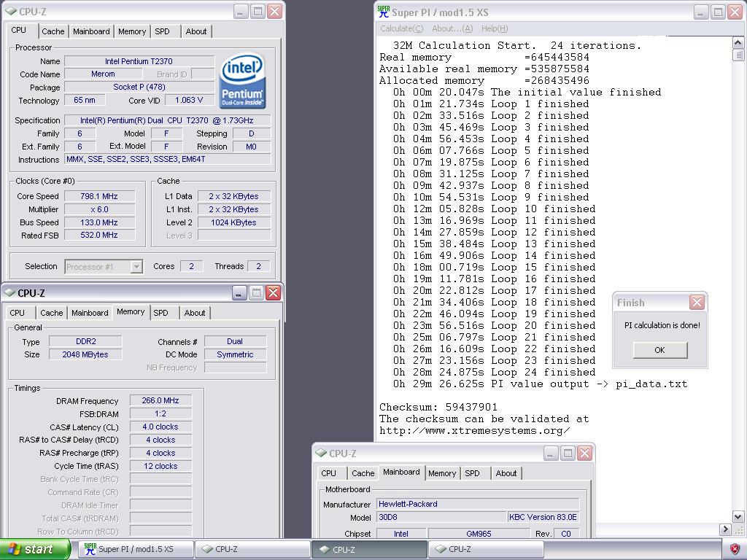Switch to CPU tab in Memory CPU-Z window
The height and width of the screenshot is (560, 747).
click(x=18, y=313)
